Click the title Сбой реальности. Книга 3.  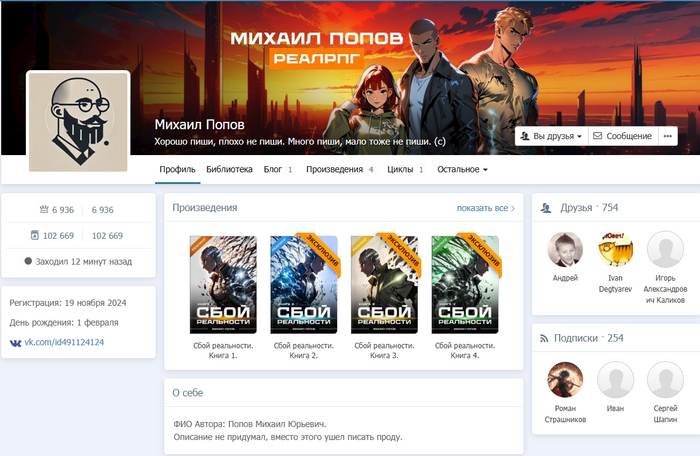tap(384, 350)
